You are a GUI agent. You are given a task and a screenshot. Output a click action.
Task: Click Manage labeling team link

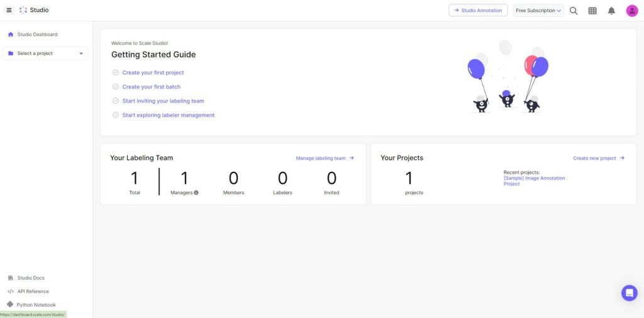coord(321,158)
